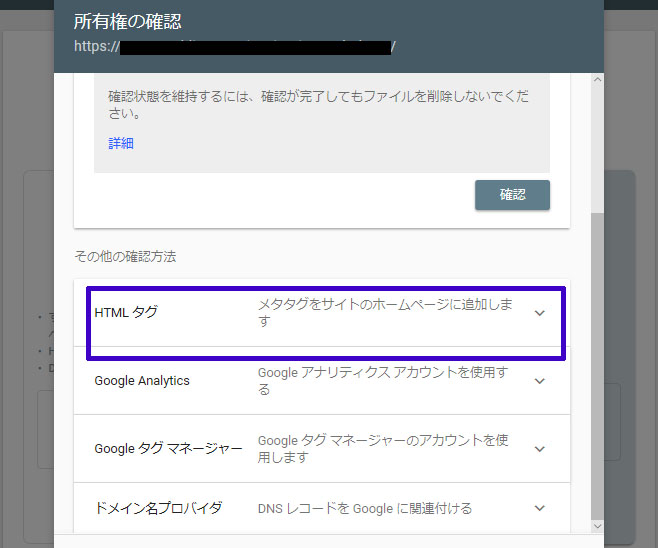Click the メタタグをサイトのホームページに追加します description
Image resolution: width=658 pixels, height=548 pixels.
385,312
